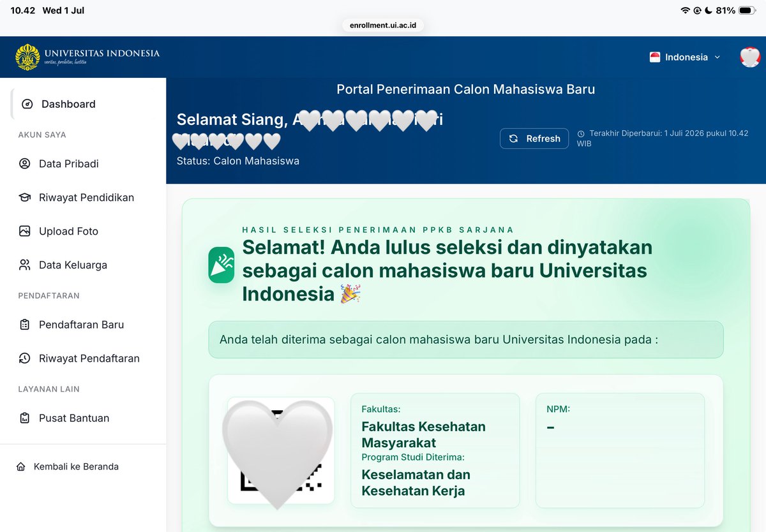The height and width of the screenshot is (532, 766).
Task: Open Riwayat Pendidikan page
Action: (87, 197)
